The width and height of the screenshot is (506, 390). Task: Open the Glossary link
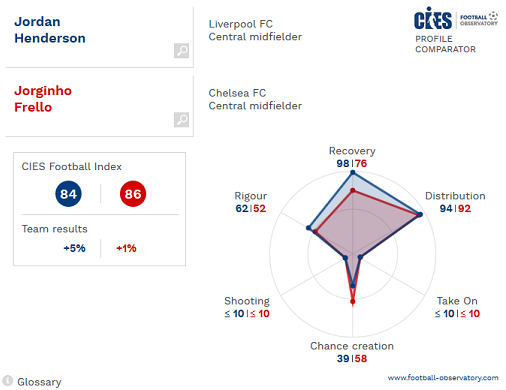coord(39,382)
